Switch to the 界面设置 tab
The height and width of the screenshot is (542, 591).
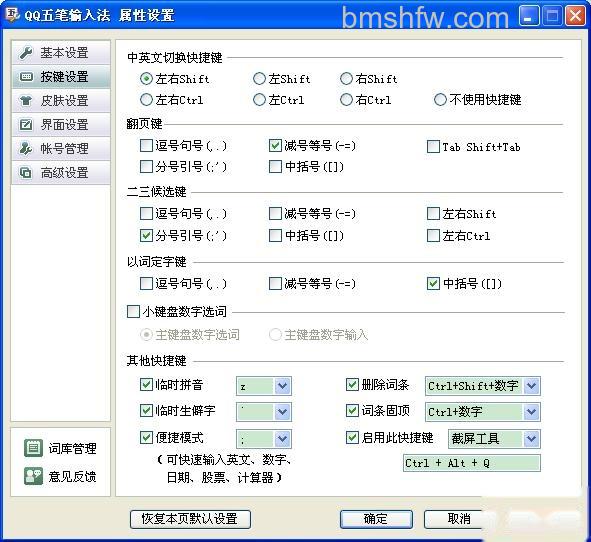tap(61, 124)
